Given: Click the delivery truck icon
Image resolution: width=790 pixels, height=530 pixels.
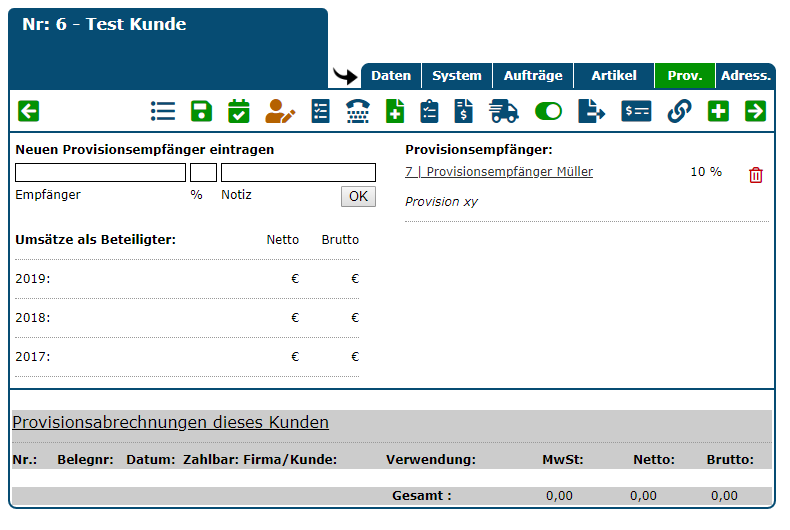Looking at the screenshot, I should (504, 111).
